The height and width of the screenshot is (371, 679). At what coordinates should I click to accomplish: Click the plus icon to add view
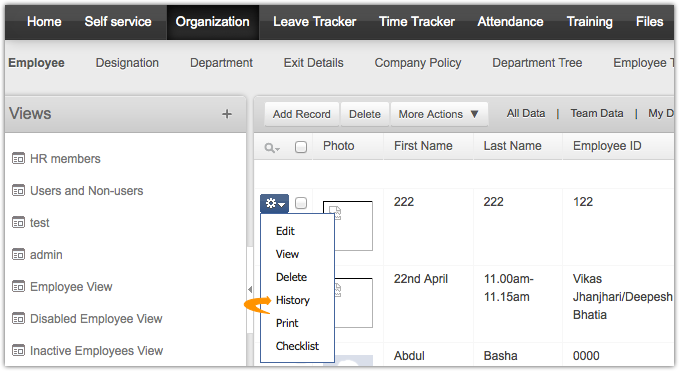click(227, 114)
